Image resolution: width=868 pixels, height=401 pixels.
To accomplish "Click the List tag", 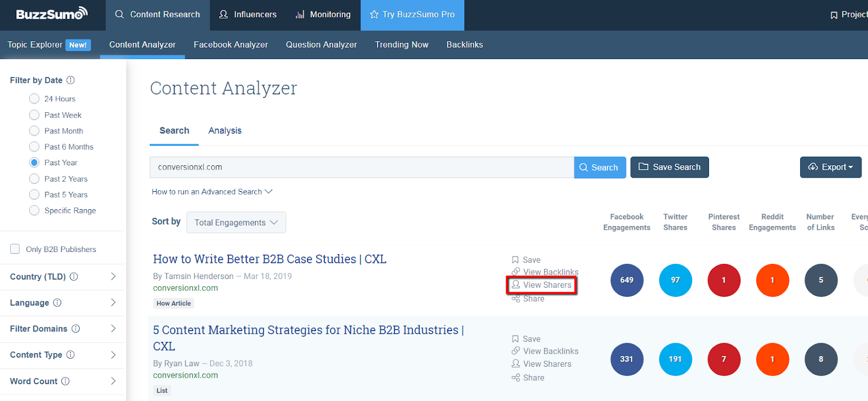I will 162,391.
